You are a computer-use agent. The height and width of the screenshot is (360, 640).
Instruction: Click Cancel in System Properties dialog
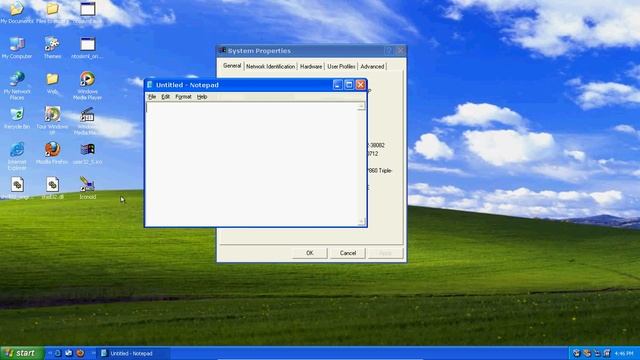tap(348, 253)
